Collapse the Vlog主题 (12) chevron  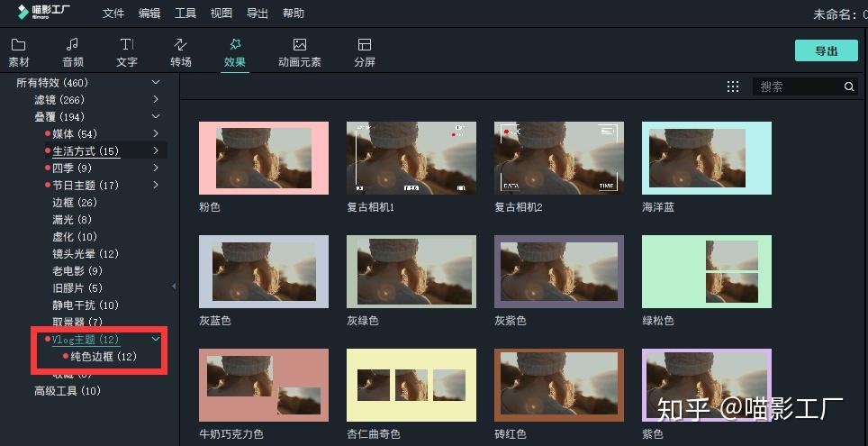tap(156, 339)
